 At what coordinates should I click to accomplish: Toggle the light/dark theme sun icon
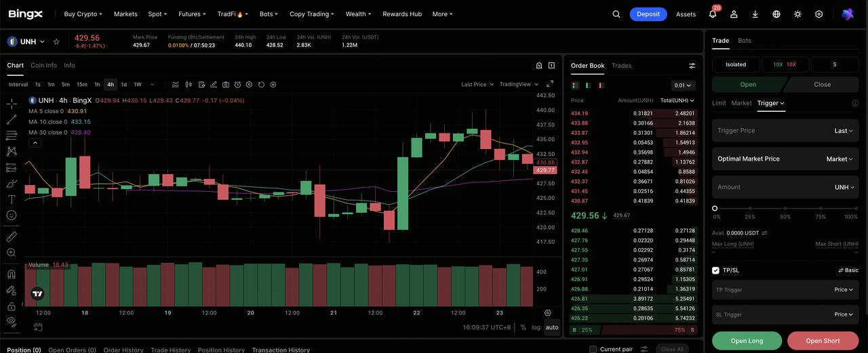pyautogui.click(x=797, y=14)
